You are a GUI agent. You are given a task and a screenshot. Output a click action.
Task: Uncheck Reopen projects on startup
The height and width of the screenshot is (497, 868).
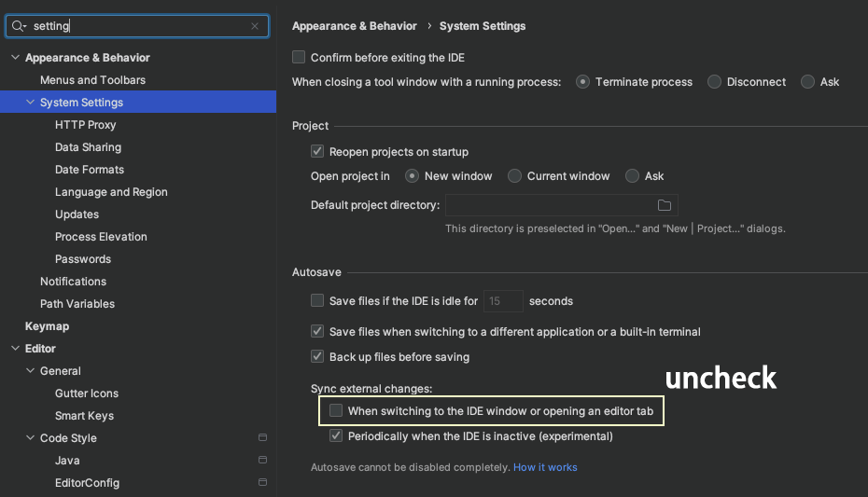[317, 152]
